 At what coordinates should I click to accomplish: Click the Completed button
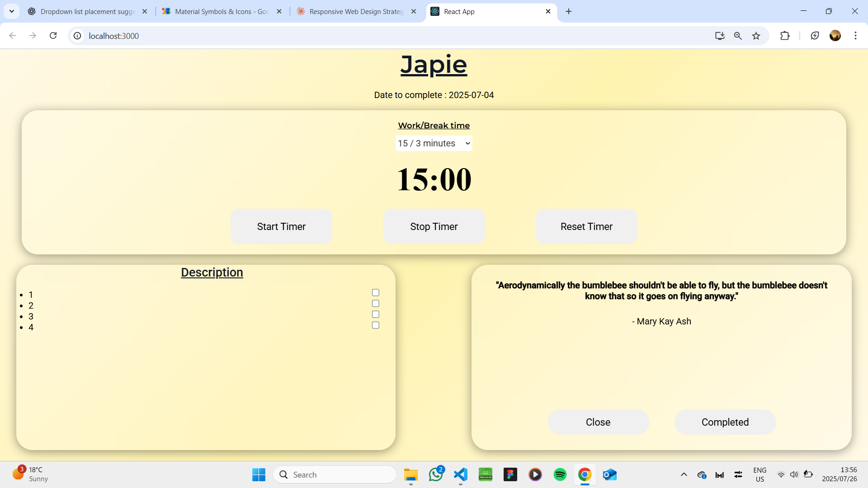click(x=725, y=422)
